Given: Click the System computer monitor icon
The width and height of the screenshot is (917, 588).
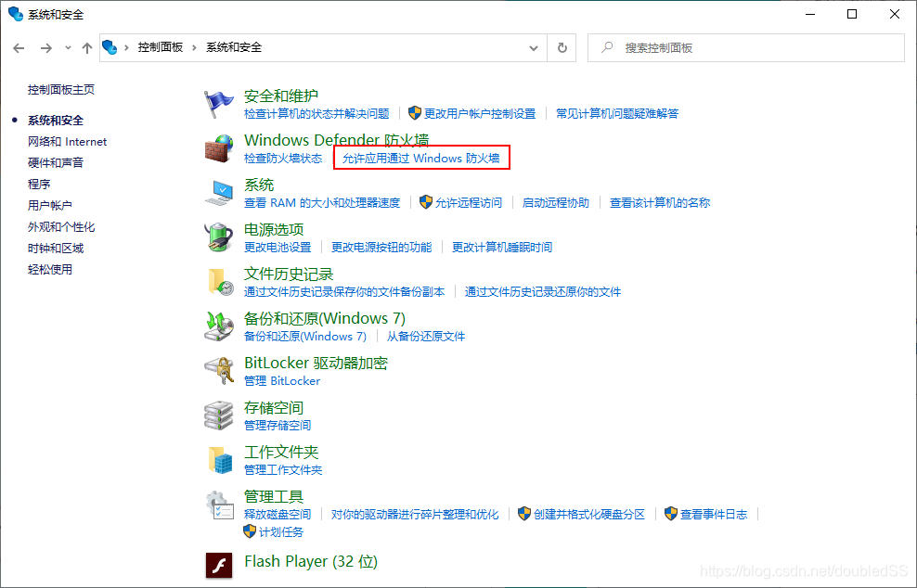Looking at the screenshot, I should click(219, 194).
